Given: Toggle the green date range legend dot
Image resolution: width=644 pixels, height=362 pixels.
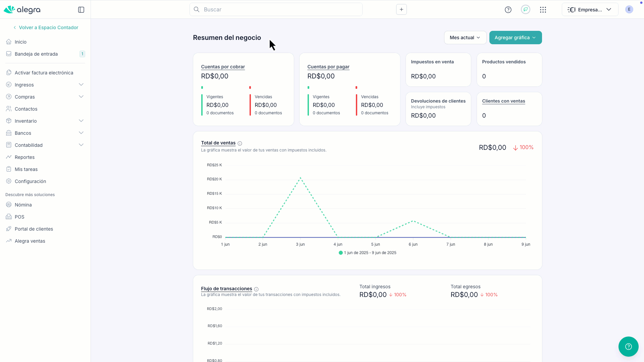Looking at the screenshot, I should click(x=341, y=253).
